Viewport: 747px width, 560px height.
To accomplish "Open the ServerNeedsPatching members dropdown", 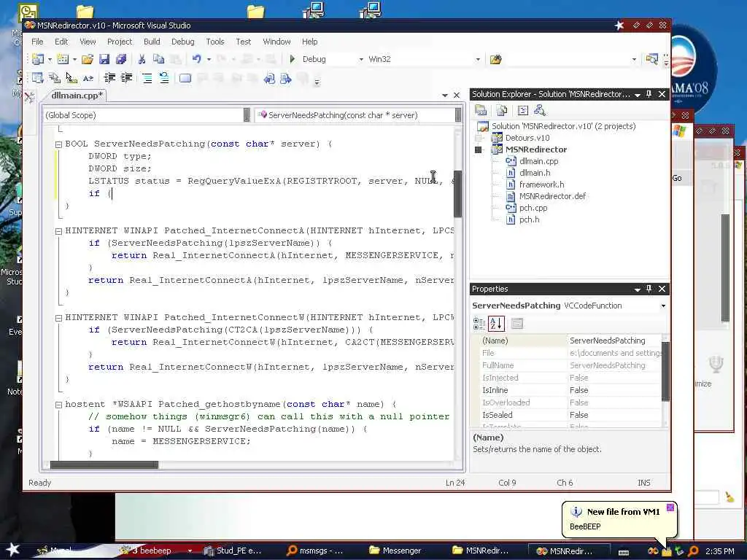I will pos(458,114).
